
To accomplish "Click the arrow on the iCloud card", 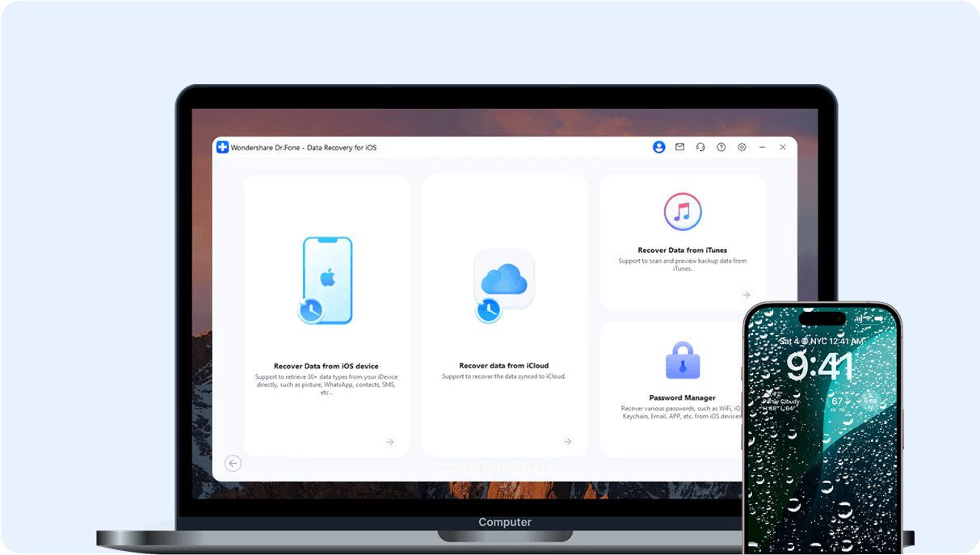I will point(568,442).
